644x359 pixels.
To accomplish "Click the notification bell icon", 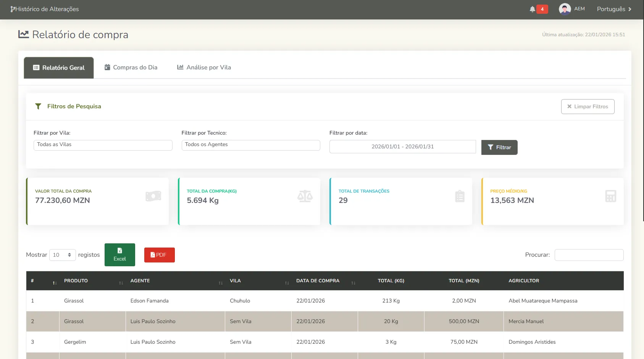I will coord(532,9).
